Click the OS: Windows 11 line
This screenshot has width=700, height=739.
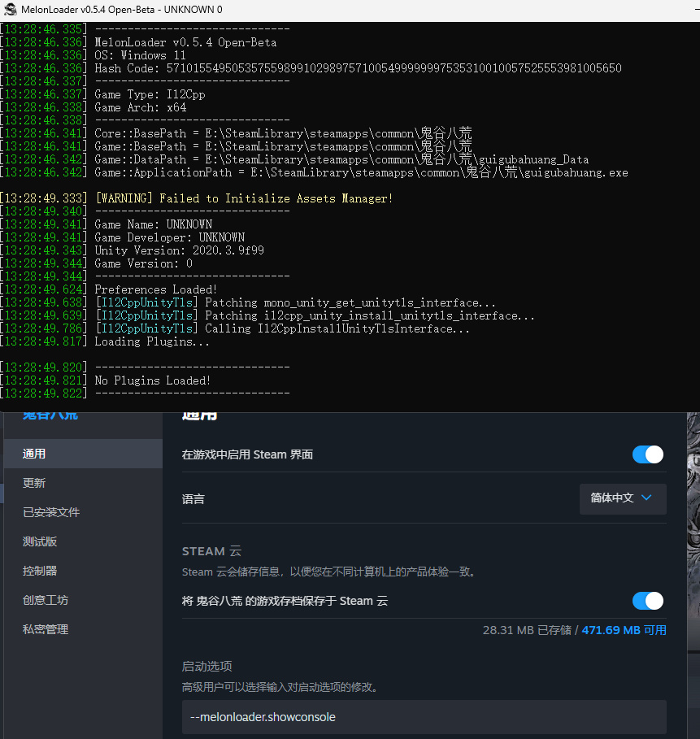(x=140, y=55)
